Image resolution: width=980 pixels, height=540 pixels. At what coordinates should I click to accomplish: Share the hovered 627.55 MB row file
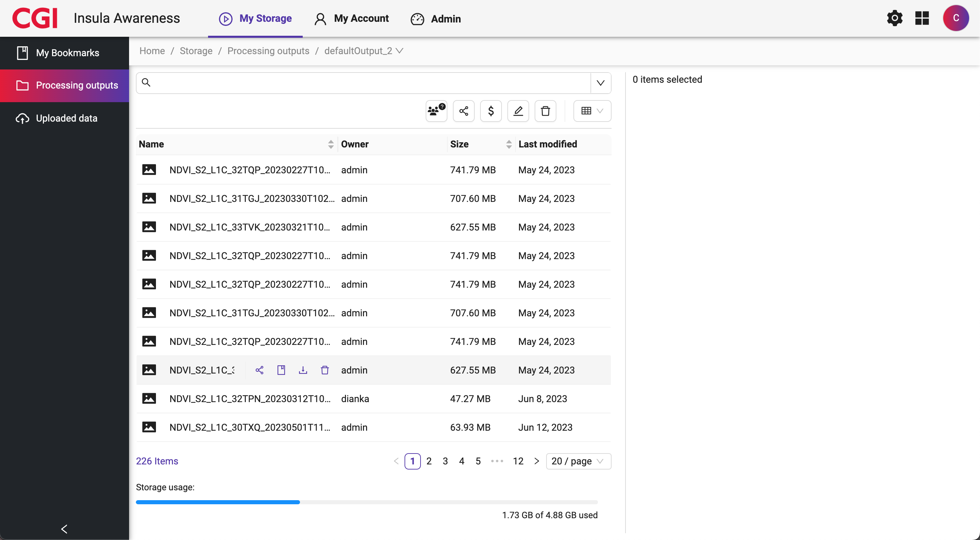259,370
